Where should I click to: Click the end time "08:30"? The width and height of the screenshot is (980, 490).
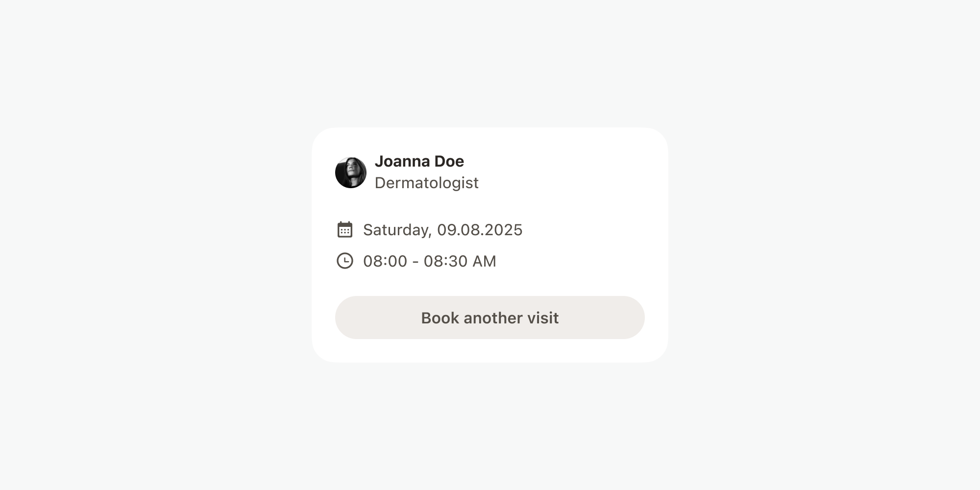point(445,261)
